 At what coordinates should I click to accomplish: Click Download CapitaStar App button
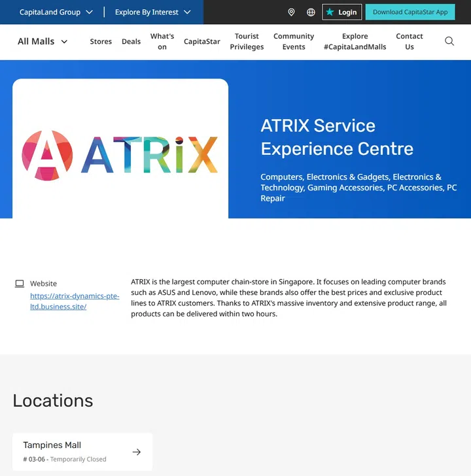(x=410, y=12)
